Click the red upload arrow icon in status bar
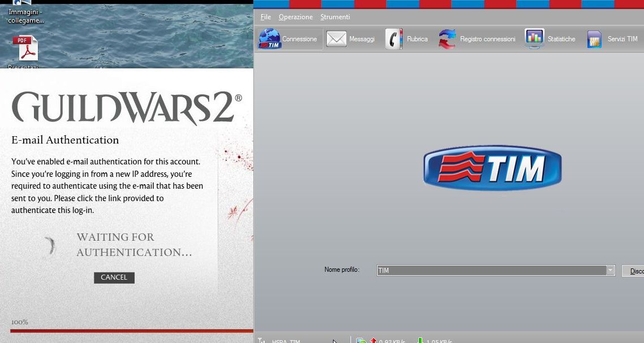This screenshot has height=343, width=644. (373, 340)
